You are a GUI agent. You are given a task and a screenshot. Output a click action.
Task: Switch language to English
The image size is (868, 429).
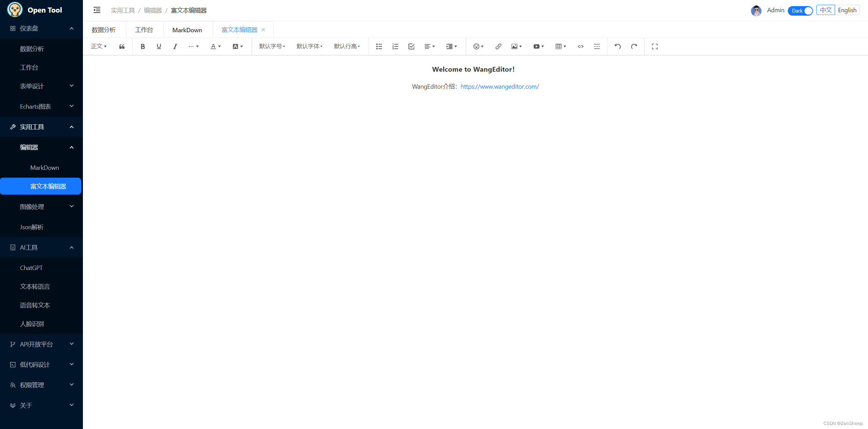pos(847,10)
